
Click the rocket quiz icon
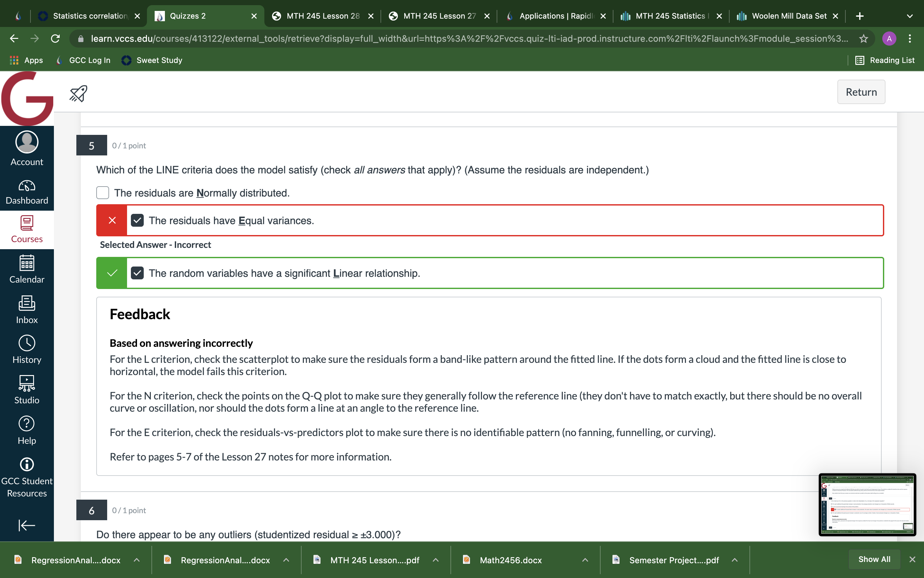pos(78,93)
